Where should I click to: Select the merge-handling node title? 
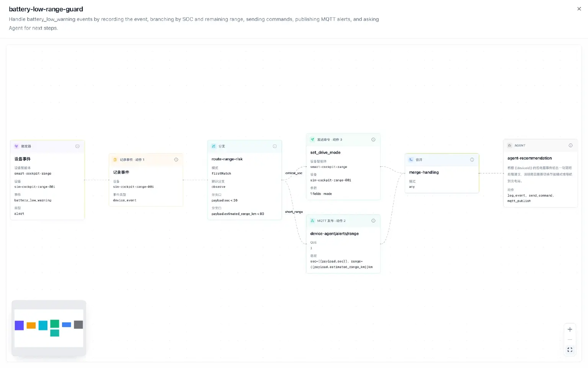424,172
